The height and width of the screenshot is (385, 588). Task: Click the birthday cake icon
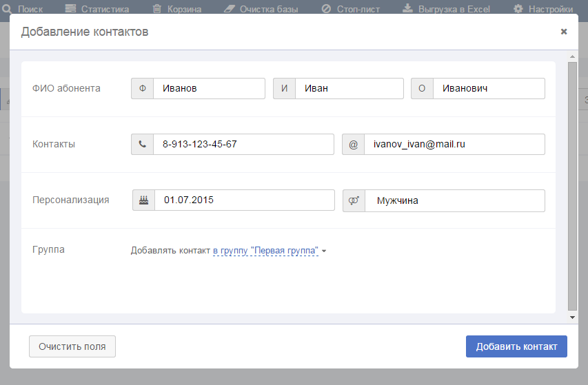143,200
